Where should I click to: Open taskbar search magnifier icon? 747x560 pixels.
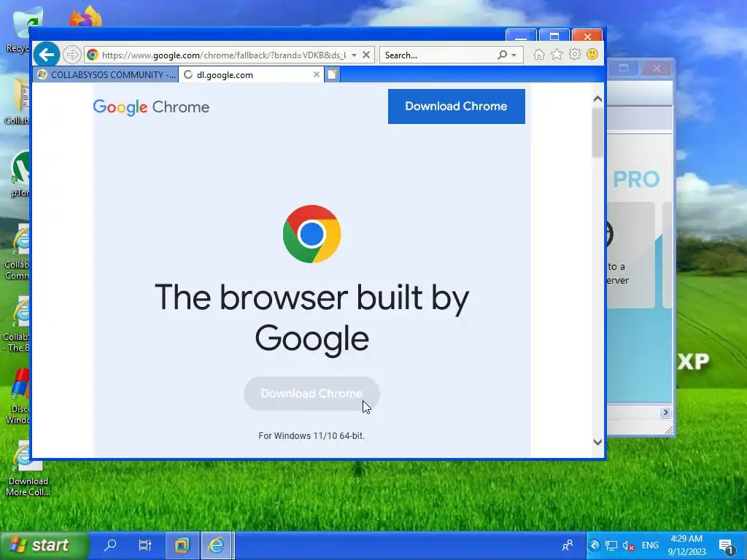pos(110,545)
